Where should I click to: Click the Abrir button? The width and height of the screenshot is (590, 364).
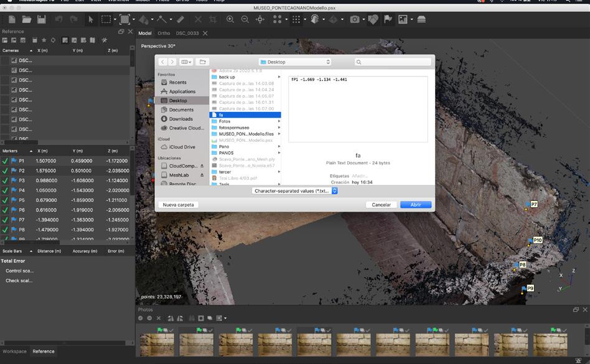pyautogui.click(x=415, y=205)
